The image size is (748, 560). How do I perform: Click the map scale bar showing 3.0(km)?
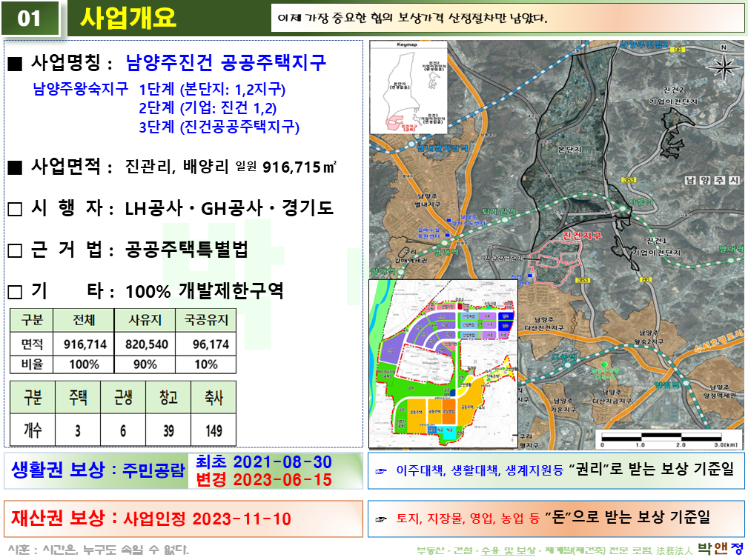(669, 440)
